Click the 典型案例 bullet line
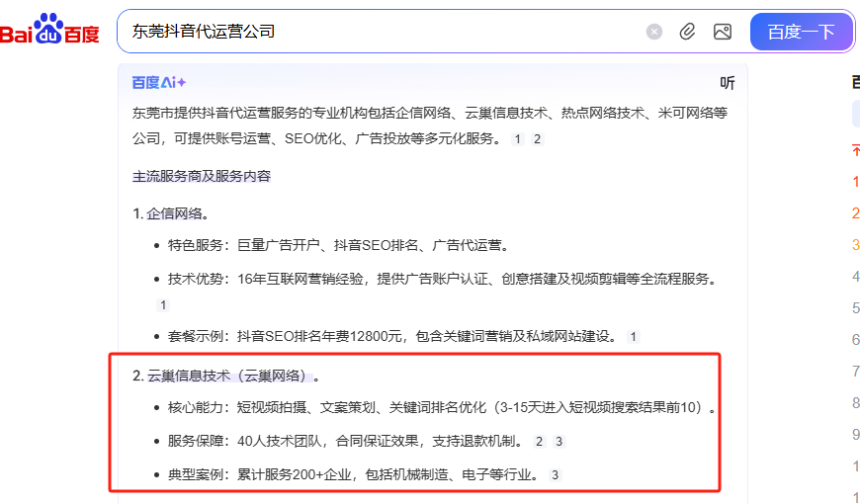860x504 pixels. tap(354, 474)
